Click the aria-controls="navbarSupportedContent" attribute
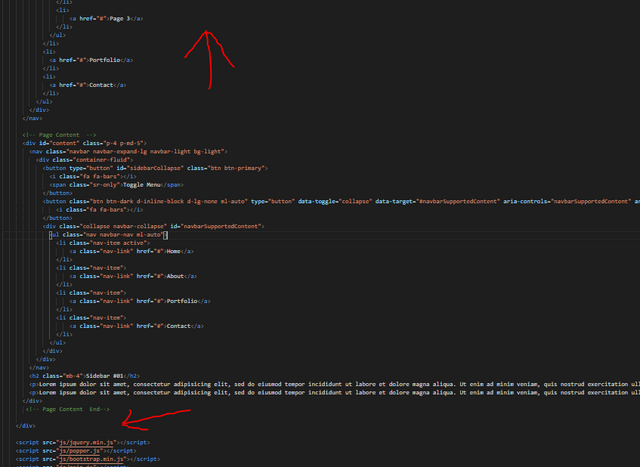This screenshot has width=640, height=467. coord(567,201)
